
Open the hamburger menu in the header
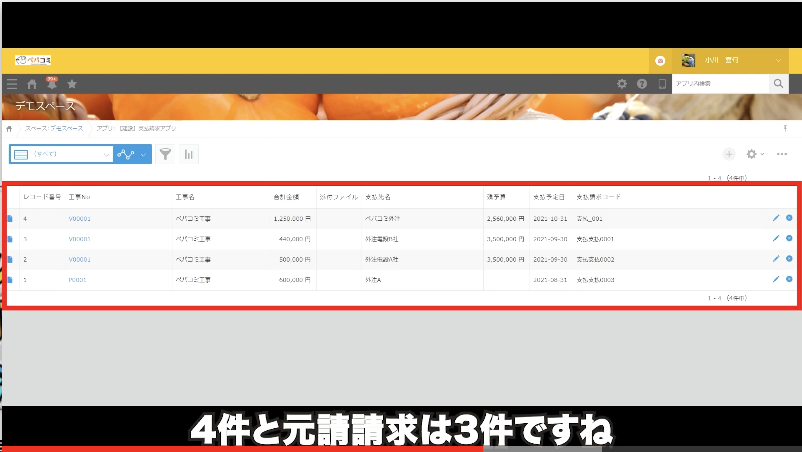point(12,84)
